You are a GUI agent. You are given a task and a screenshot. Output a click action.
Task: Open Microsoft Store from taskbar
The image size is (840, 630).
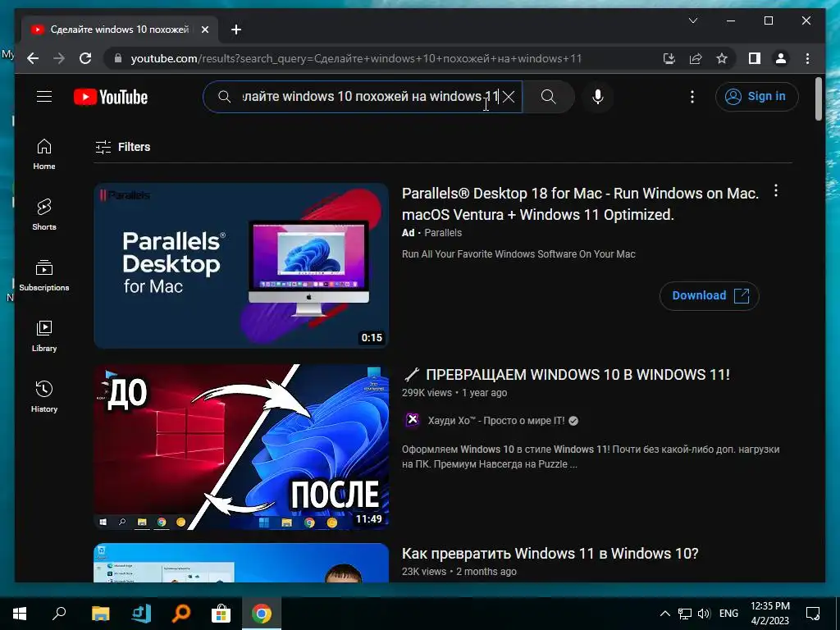[221, 614]
